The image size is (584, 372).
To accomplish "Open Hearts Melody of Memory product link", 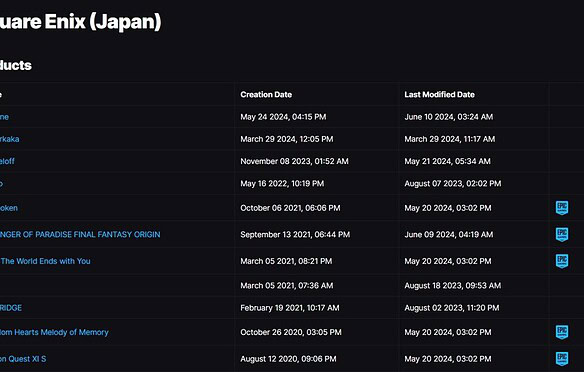I will click(54, 332).
